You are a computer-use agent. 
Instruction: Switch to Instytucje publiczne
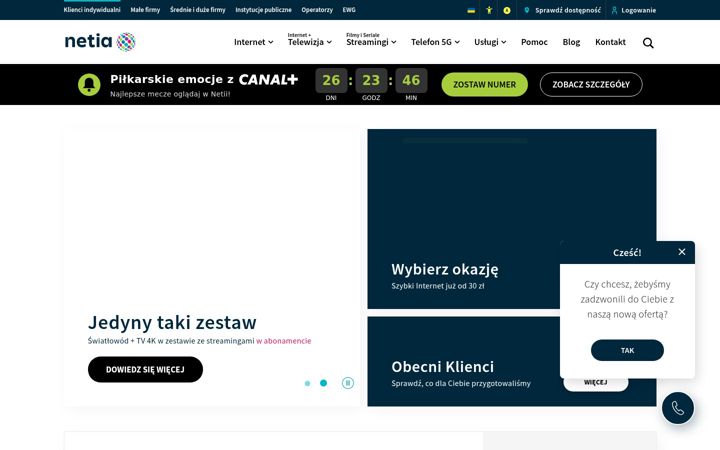263,10
